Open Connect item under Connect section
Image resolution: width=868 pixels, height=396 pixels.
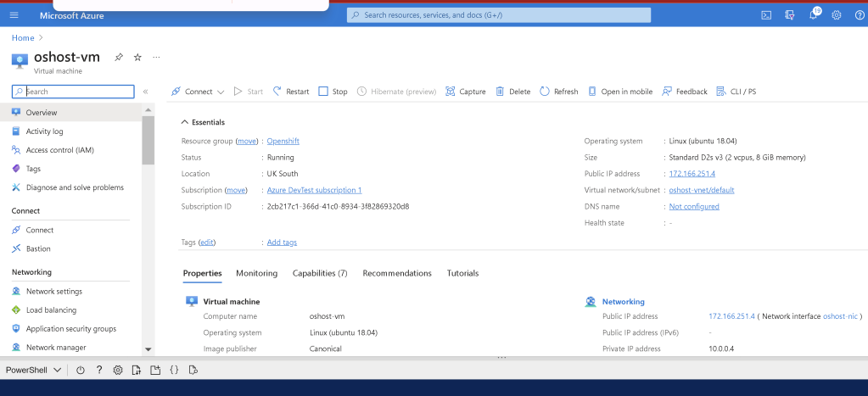pos(71,230)
